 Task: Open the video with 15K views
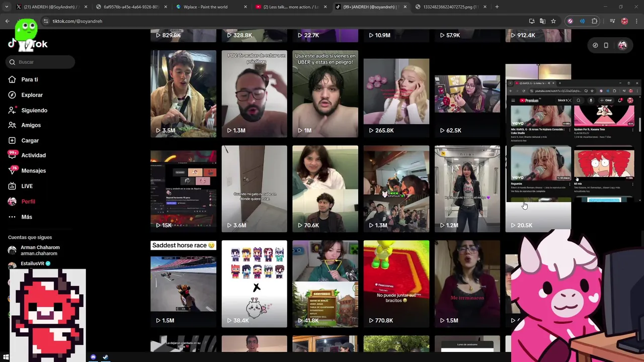click(183, 189)
